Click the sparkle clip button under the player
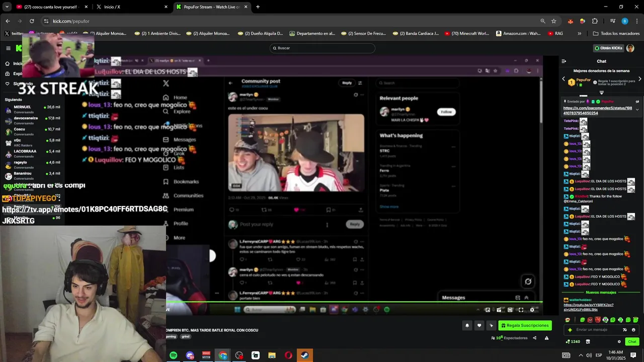Viewport: 644px width, 362px height. point(491,325)
